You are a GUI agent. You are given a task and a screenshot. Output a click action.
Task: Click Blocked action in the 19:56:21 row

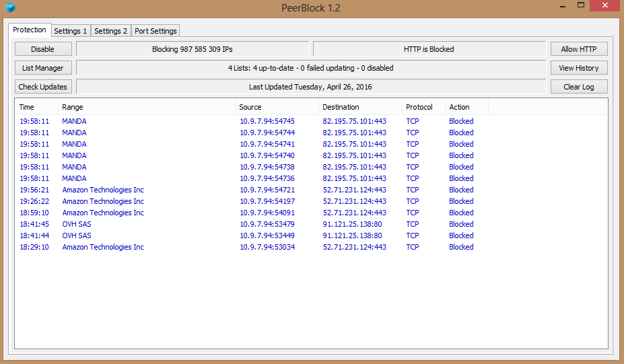(x=461, y=190)
